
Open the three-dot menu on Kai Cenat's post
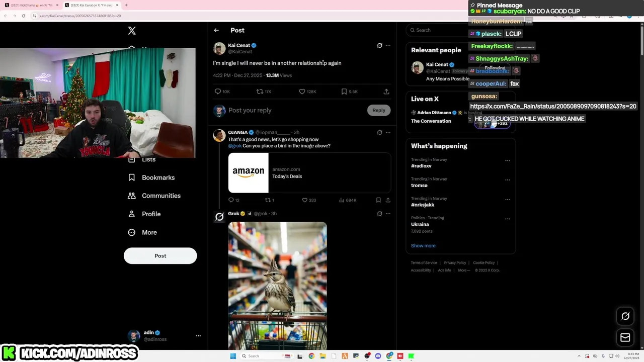tap(388, 45)
